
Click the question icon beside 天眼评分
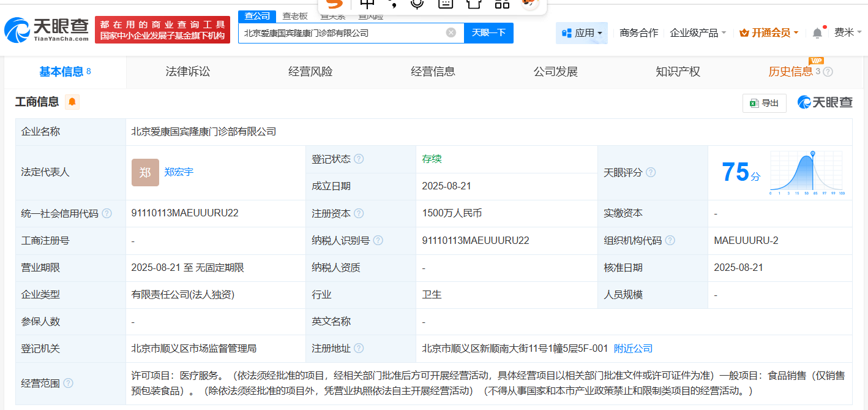point(651,173)
